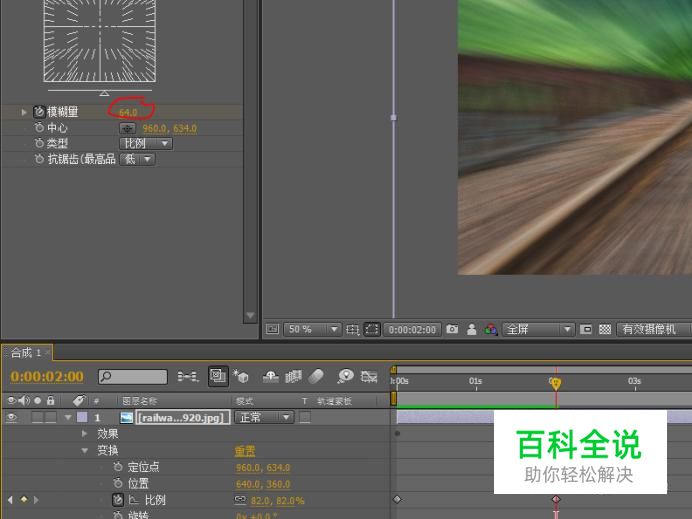This screenshot has height=519, width=692.
Task: Toggle the 定位点 stopwatch
Action: [118, 467]
